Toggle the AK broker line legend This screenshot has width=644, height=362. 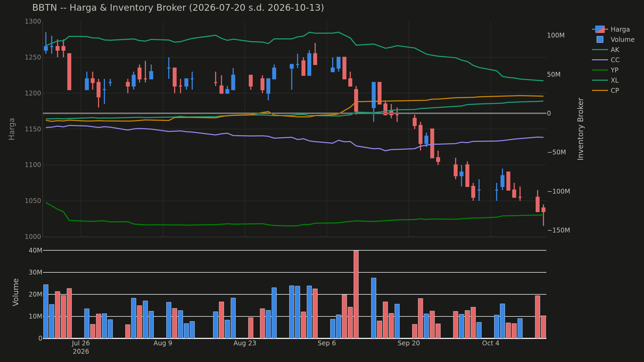click(x=606, y=50)
